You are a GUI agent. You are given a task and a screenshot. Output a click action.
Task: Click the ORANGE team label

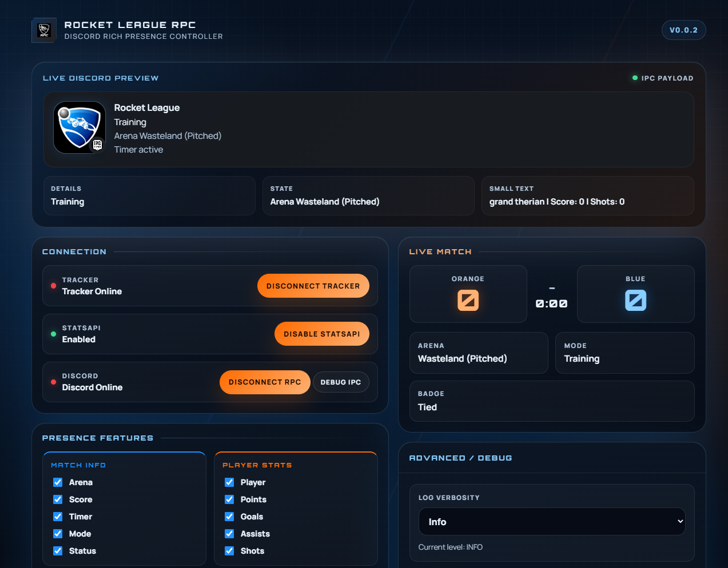tap(468, 279)
